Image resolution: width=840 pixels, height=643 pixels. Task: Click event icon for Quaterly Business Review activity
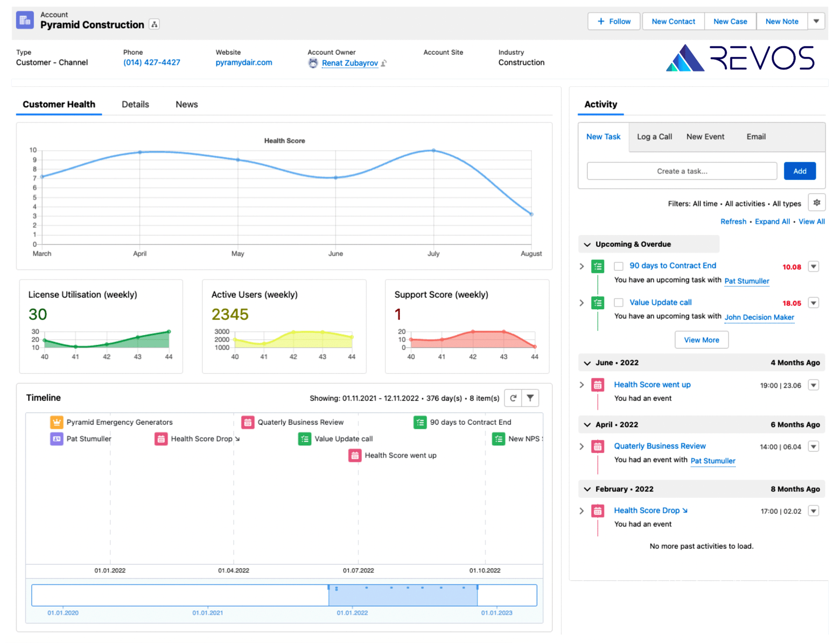pos(598,447)
